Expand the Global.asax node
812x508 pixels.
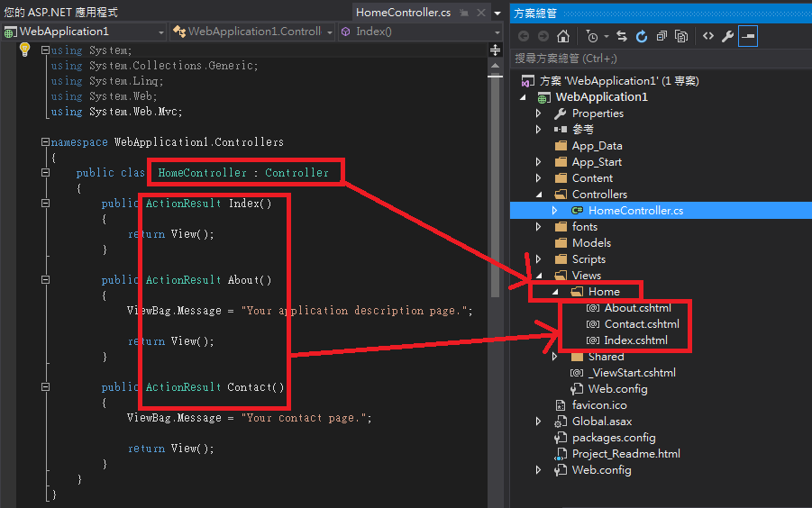[x=539, y=422]
